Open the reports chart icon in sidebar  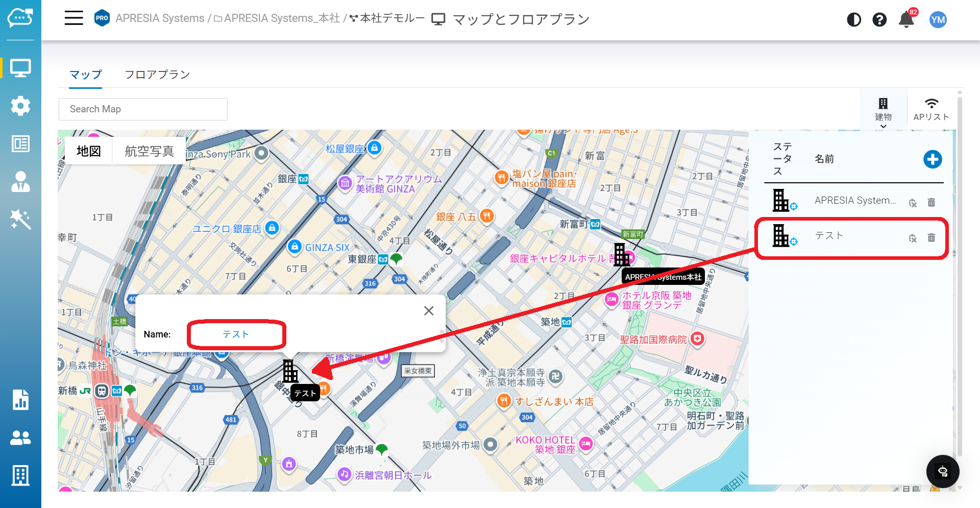(20, 400)
